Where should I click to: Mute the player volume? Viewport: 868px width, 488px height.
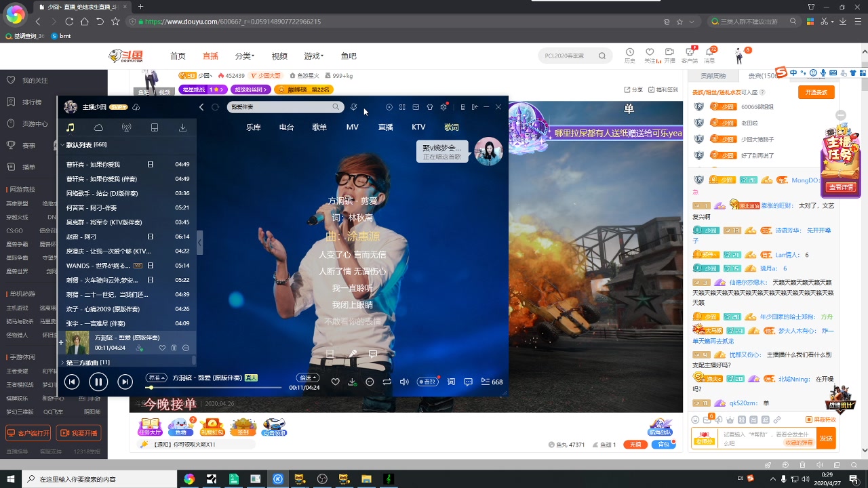[404, 382]
